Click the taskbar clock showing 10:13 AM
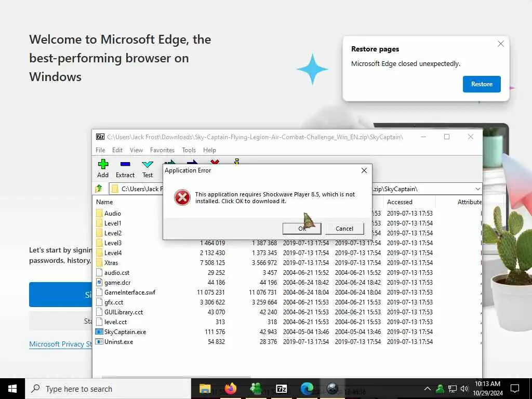Image resolution: width=532 pixels, height=399 pixels. (x=487, y=389)
